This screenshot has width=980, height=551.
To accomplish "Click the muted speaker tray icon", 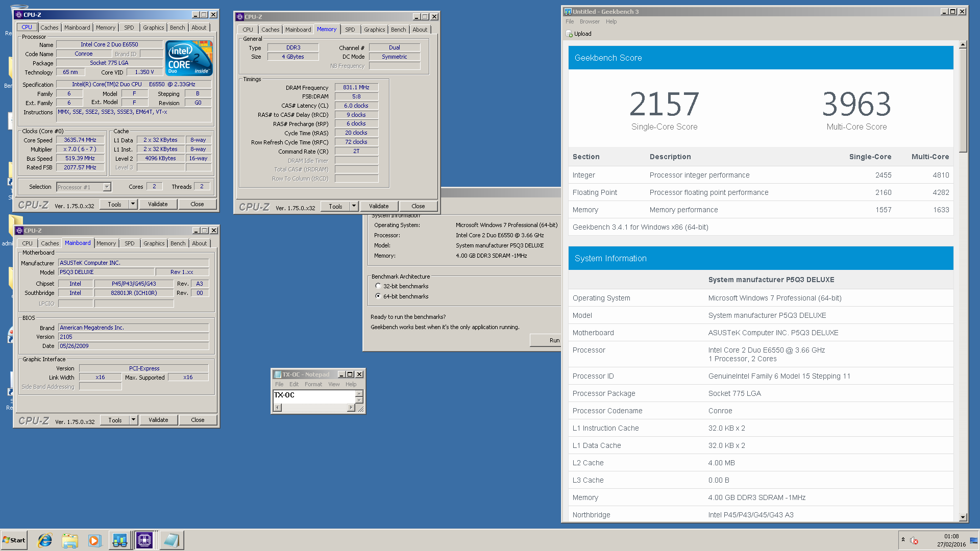I will [x=914, y=541].
